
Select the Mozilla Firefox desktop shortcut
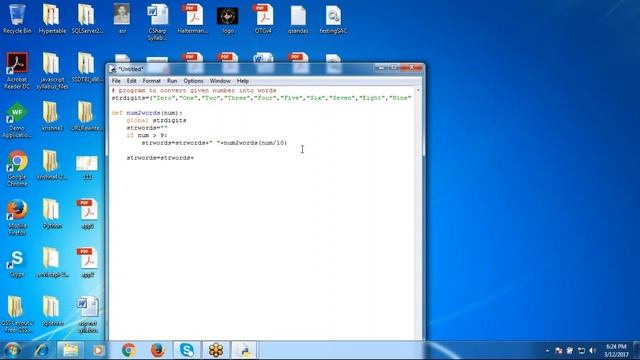[17, 217]
